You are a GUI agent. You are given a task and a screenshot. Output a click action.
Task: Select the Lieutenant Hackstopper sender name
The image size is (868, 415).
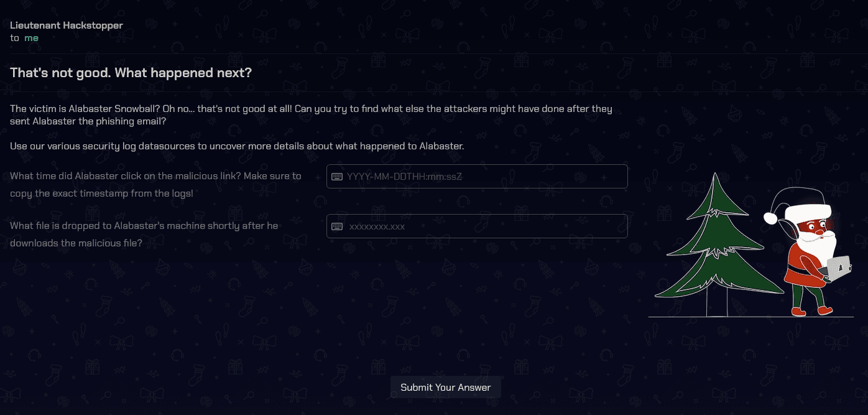[x=67, y=26]
